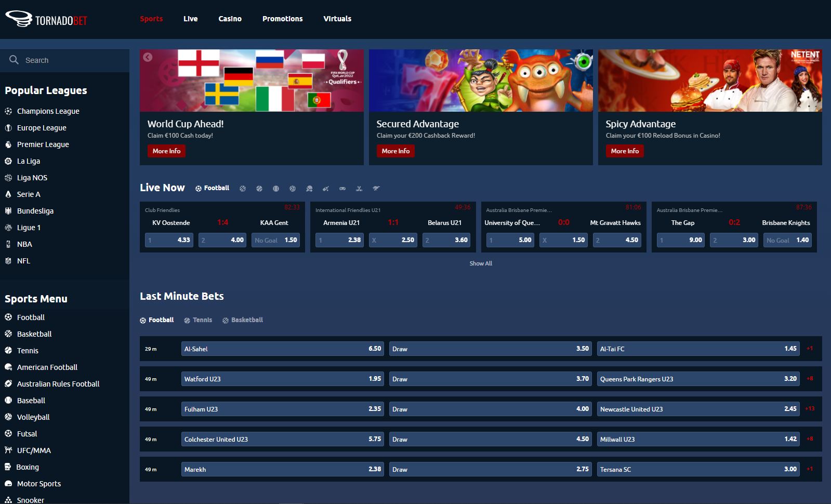Select esports gamepad icon in Live Now
The image size is (831, 504).
click(342, 189)
